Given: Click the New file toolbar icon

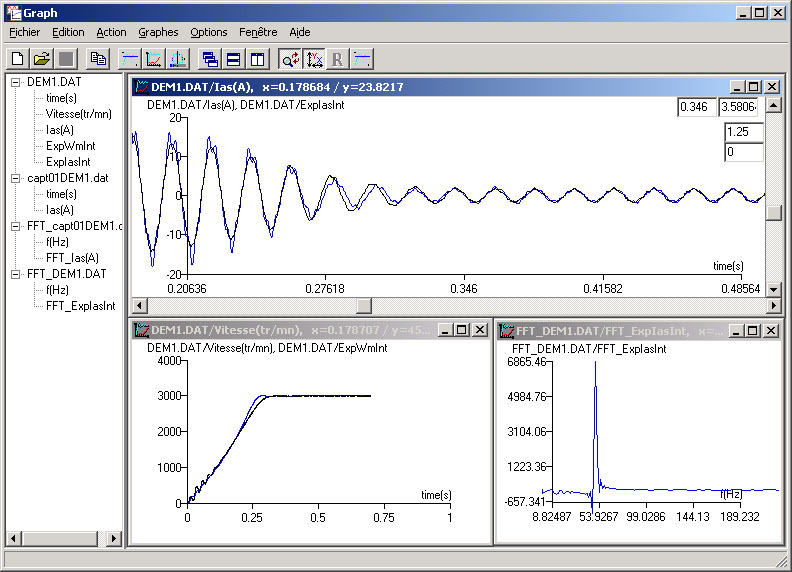Looking at the screenshot, I should coord(18,59).
